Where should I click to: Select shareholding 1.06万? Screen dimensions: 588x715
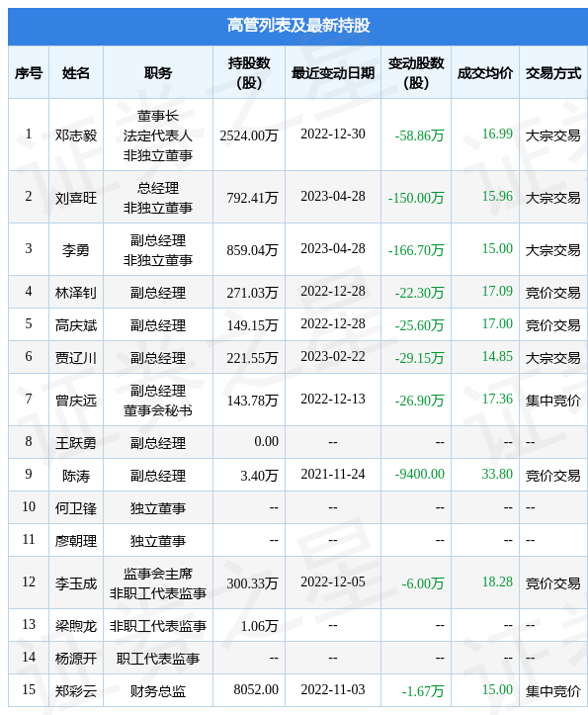coord(259,626)
